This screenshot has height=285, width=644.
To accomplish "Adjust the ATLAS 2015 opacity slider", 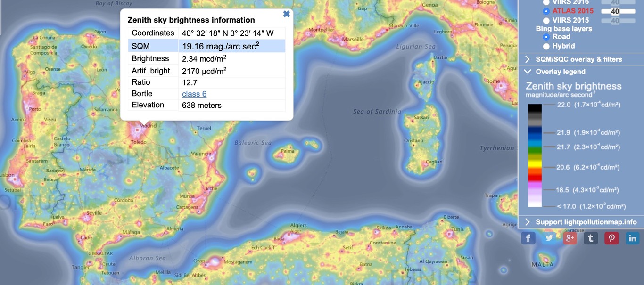I will 618,11.
